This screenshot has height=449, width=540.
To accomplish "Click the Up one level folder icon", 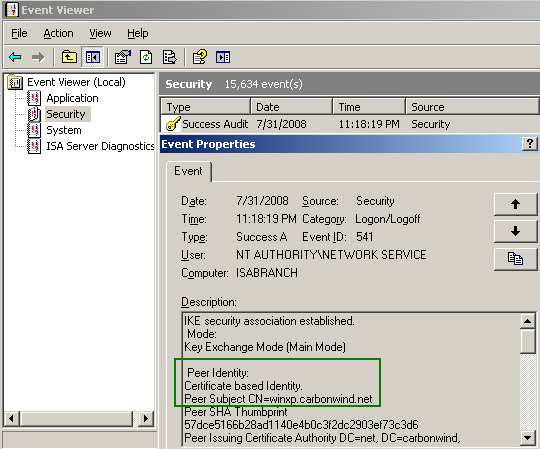I will pyautogui.click(x=69, y=56).
